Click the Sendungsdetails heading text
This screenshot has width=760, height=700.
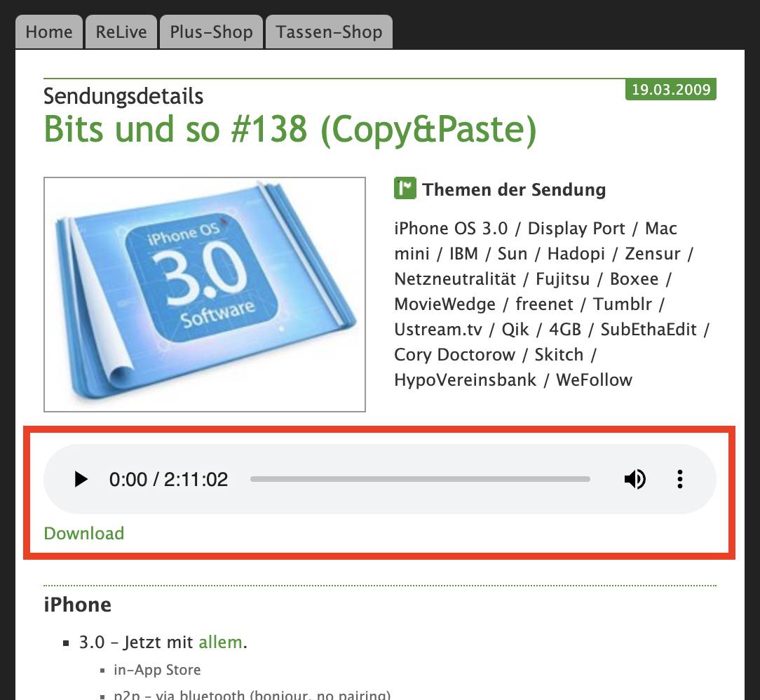(x=123, y=96)
